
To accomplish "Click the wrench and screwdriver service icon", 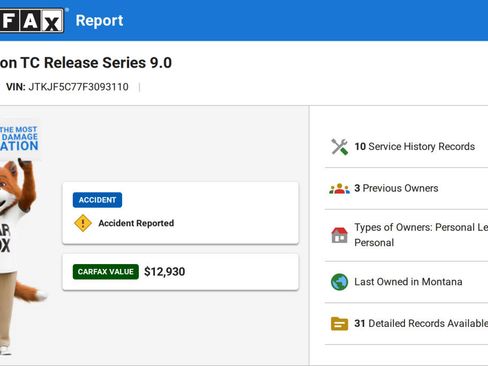I will point(339,147).
